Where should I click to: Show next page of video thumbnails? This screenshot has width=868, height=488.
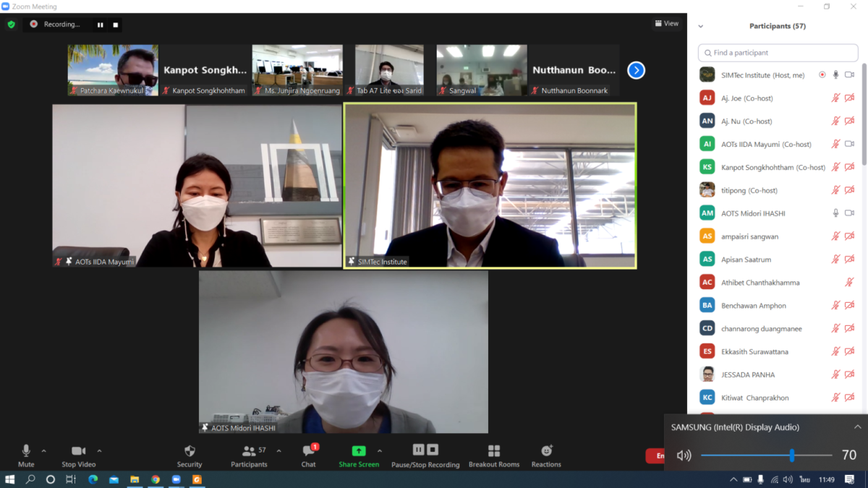(x=636, y=70)
